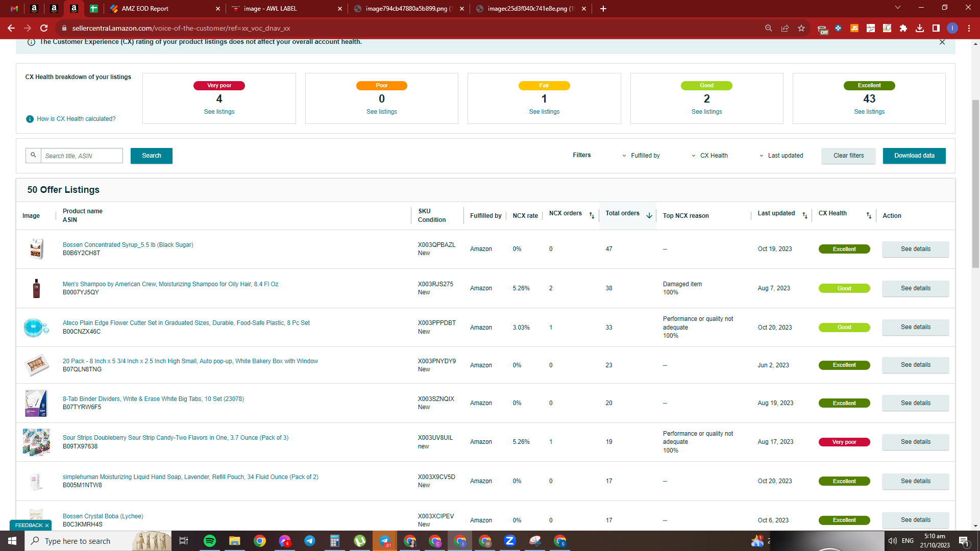Viewport: 980px width, 551px height.
Task: Expand the Last updated filter
Action: click(x=781, y=156)
